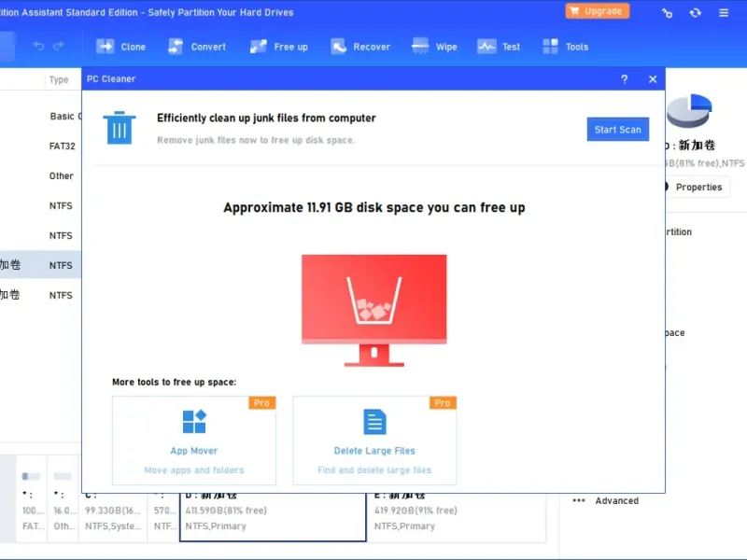Open the Convert tool
This screenshot has height=560, width=747.
tap(197, 47)
